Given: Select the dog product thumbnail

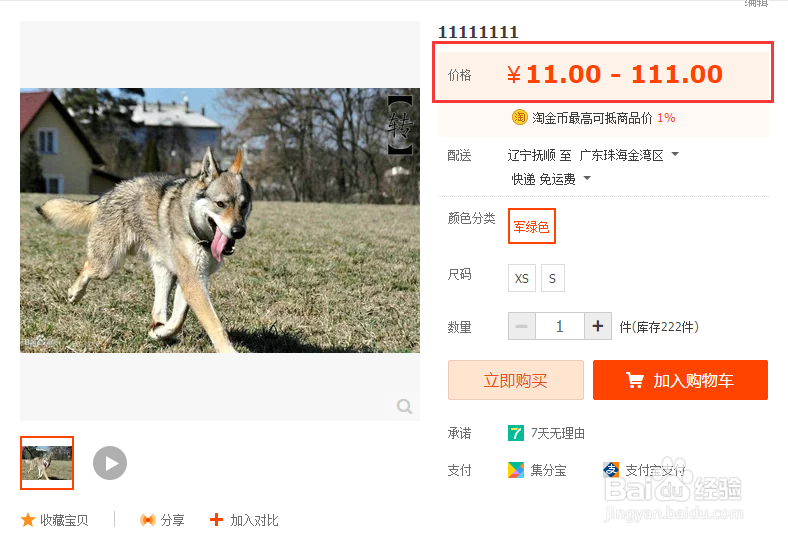Looking at the screenshot, I should 47,463.
